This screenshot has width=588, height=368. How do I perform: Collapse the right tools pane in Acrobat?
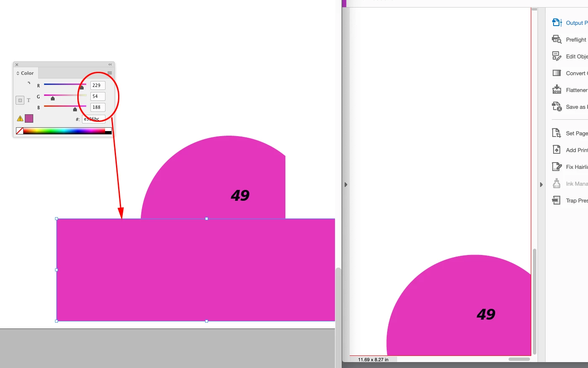point(541,184)
